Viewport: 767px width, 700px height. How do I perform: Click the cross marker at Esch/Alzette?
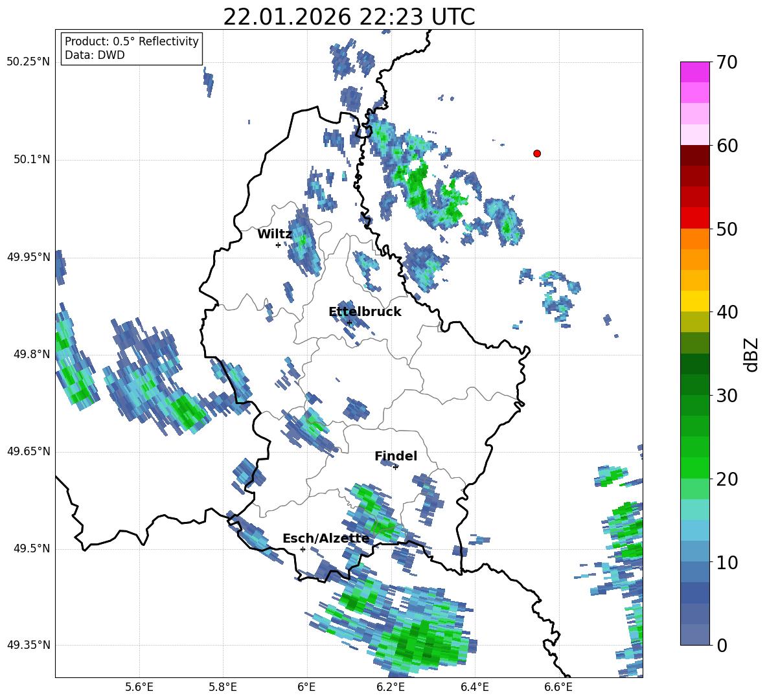point(303,549)
